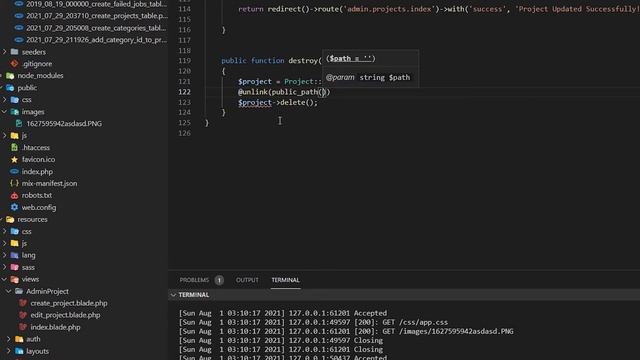Click the index.blade.php blade icon
This screenshot has width=640, height=360.
click(x=23, y=327)
